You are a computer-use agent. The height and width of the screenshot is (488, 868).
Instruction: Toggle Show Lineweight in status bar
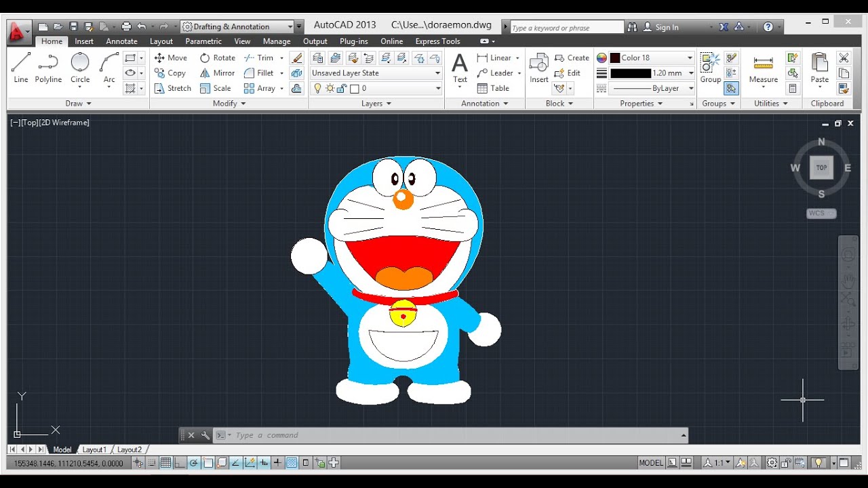coord(277,463)
